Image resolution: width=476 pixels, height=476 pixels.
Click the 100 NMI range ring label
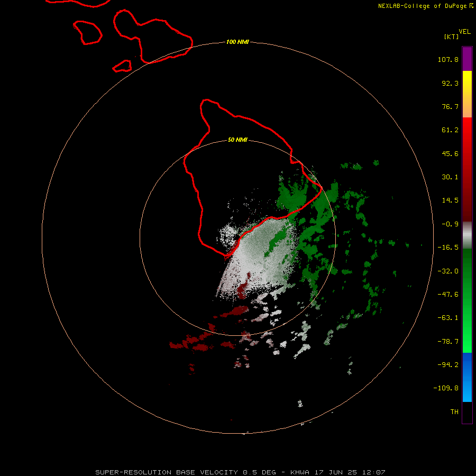(237, 42)
